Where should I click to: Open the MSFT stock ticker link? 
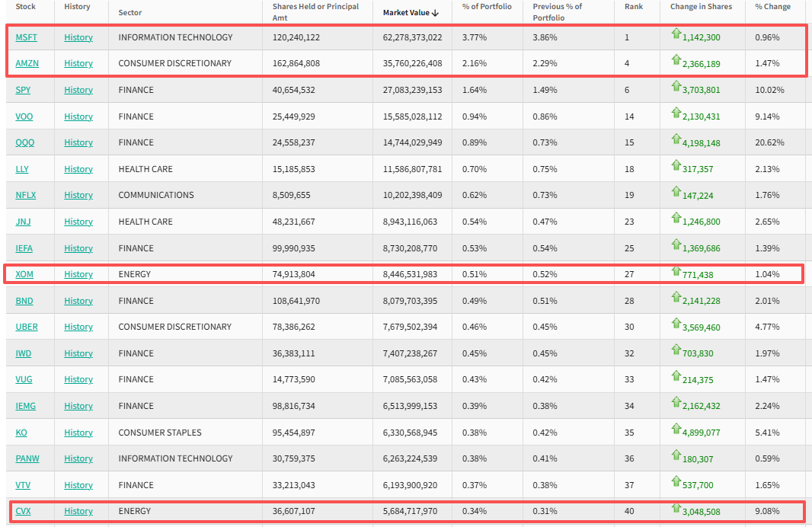click(x=26, y=37)
